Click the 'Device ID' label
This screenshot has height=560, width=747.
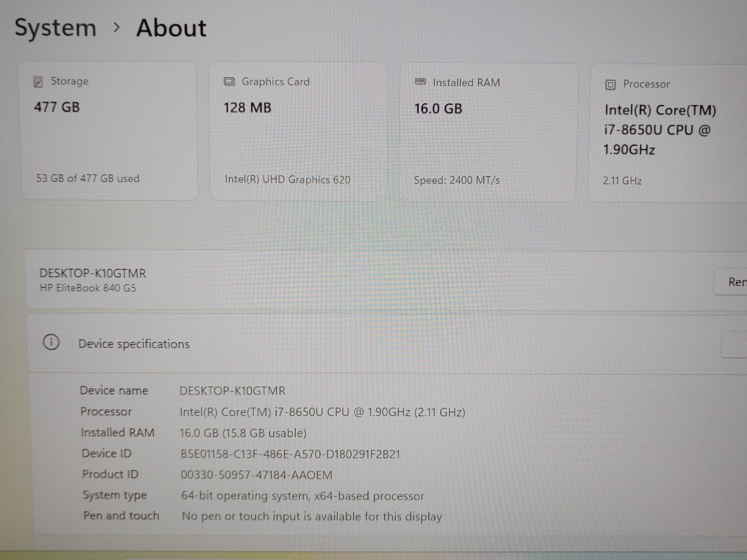click(107, 453)
